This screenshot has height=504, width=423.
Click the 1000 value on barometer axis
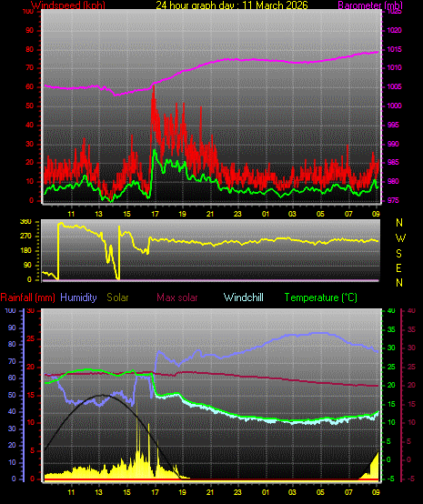[x=394, y=106]
